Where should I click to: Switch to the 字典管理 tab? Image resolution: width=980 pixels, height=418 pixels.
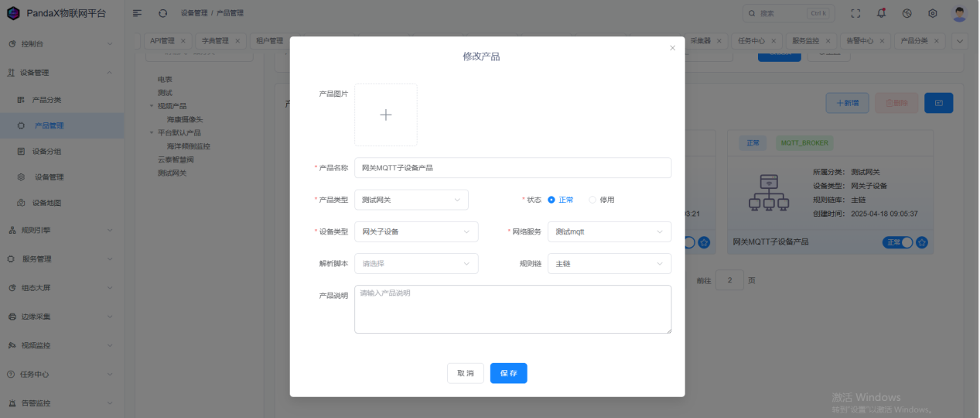pos(215,41)
